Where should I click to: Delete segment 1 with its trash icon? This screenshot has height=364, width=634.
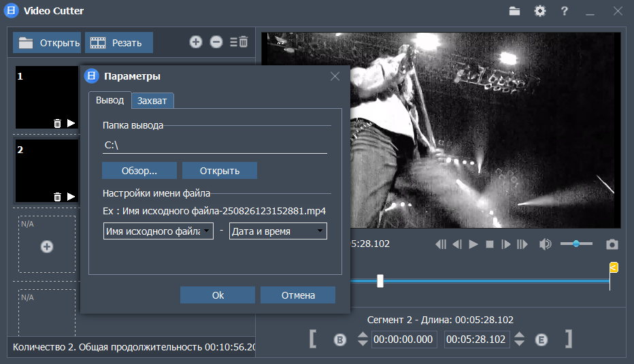point(57,123)
